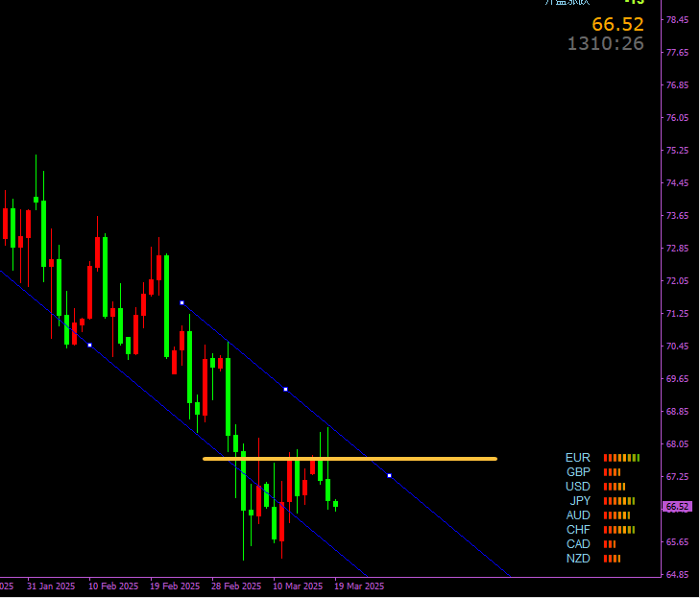Click the AUD currency label
Screen dimensions: 700x598
(578, 515)
